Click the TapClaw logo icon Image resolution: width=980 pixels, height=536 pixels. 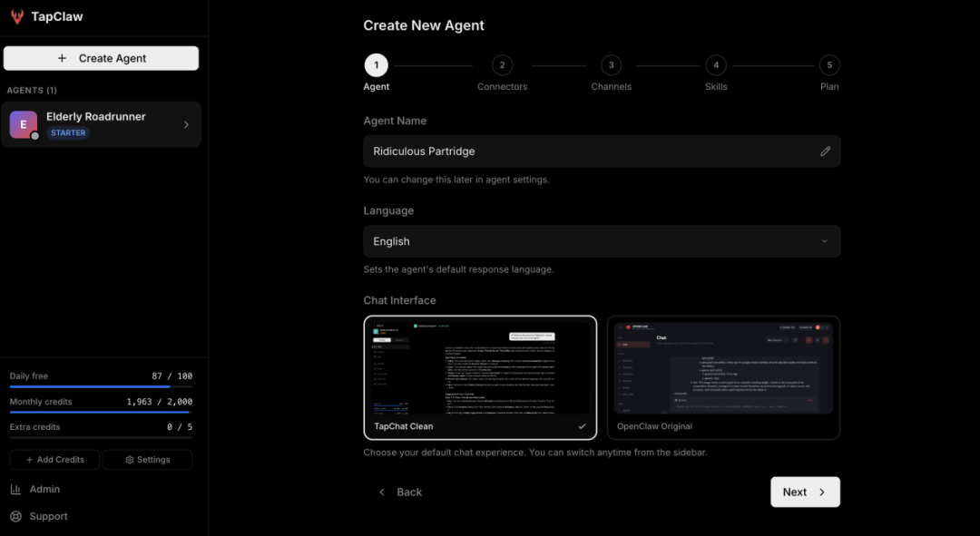pyautogui.click(x=17, y=16)
